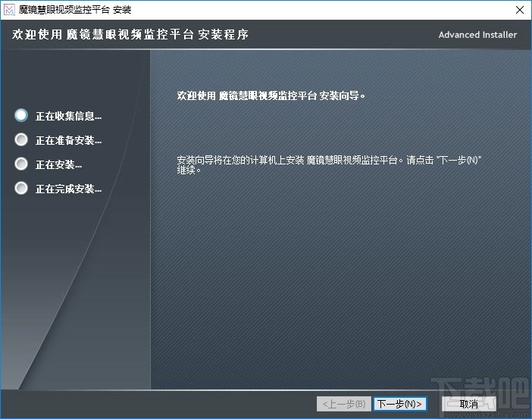Click the Advanced Installer label
Image resolution: width=532 pixels, height=419 pixels.
(477, 35)
